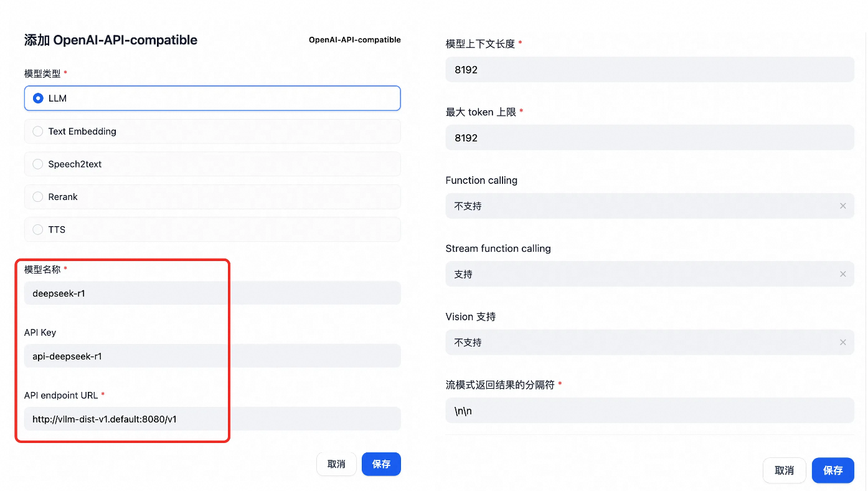Select Speech2text model type option

pyautogui.click(x=212, y=164)
